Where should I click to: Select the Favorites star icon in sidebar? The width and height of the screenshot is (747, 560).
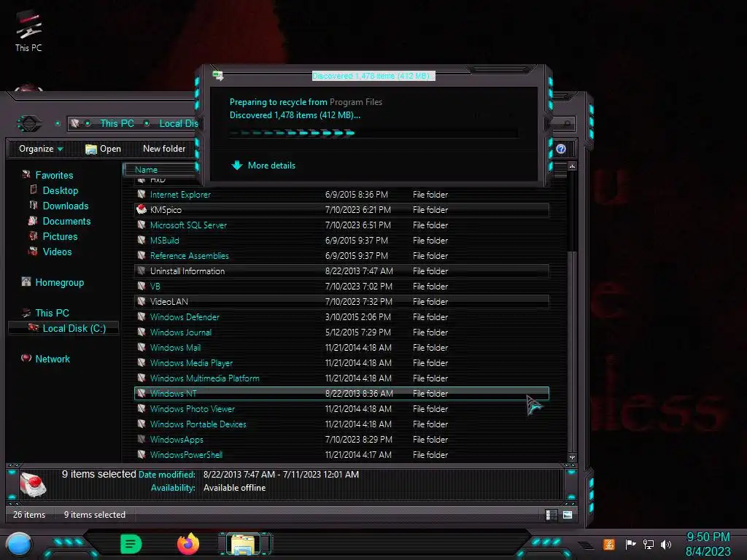click(26, 175)
